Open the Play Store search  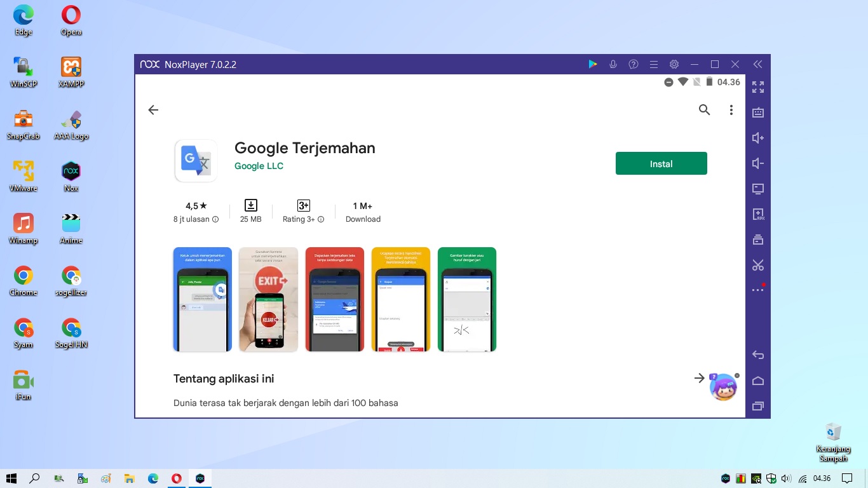pyautogui.click(x=704, y=110)
